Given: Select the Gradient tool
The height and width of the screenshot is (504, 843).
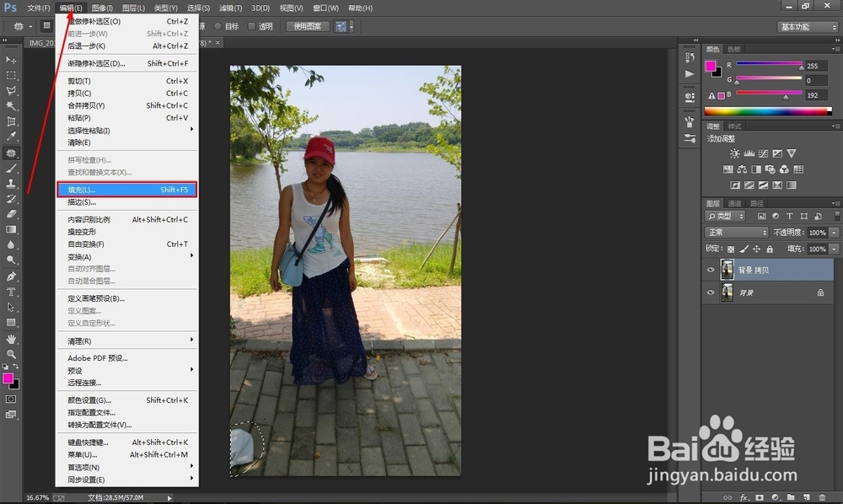Looking at the screenshot, I should point(11,229).
